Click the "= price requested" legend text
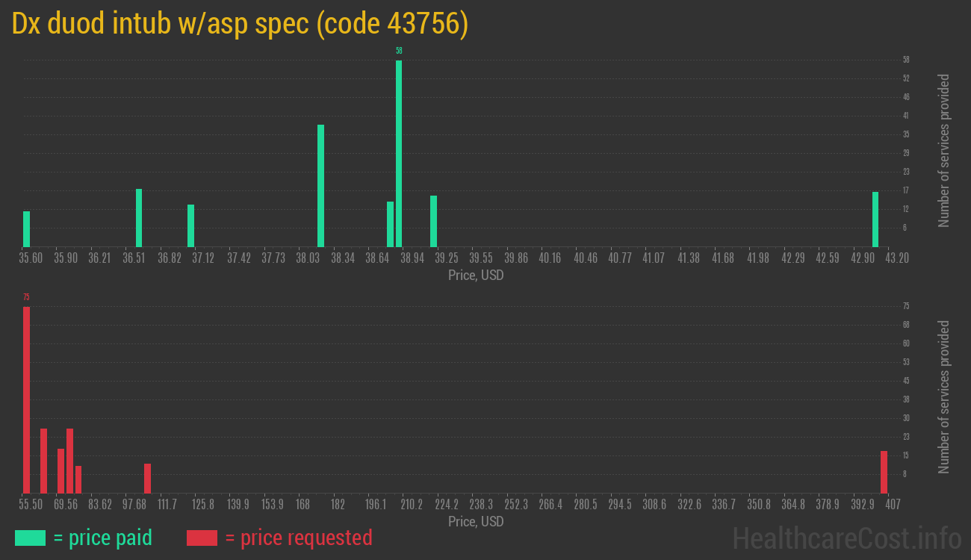971x560 pixels. (x=298, y=538)
